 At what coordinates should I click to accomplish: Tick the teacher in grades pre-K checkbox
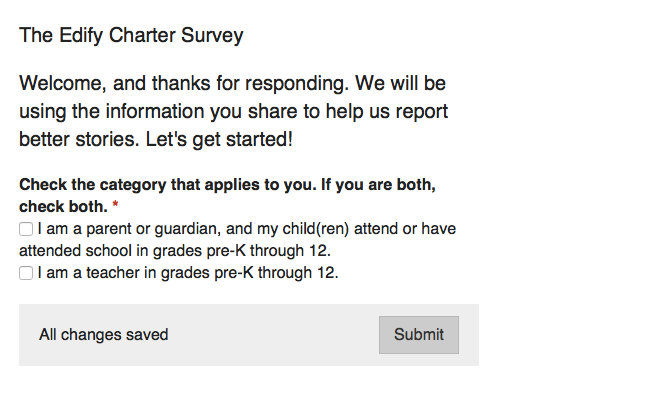point(26,272)
